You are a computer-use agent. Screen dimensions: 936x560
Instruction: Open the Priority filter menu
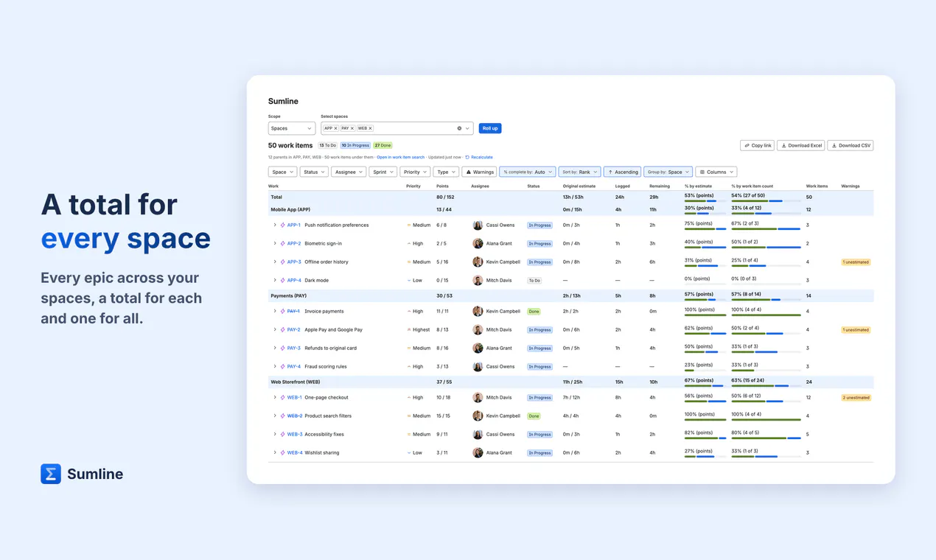[414, 172]
